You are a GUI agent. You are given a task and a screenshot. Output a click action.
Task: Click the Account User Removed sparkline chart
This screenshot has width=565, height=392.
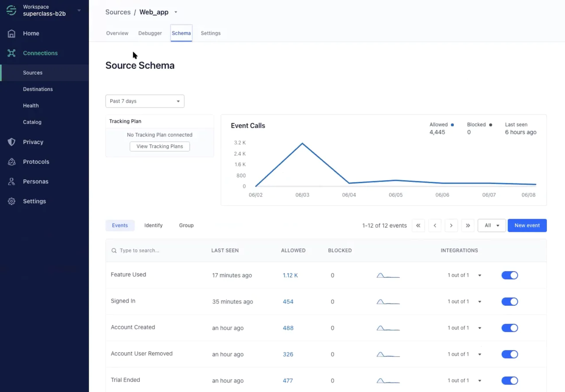(x=388, y=354)
